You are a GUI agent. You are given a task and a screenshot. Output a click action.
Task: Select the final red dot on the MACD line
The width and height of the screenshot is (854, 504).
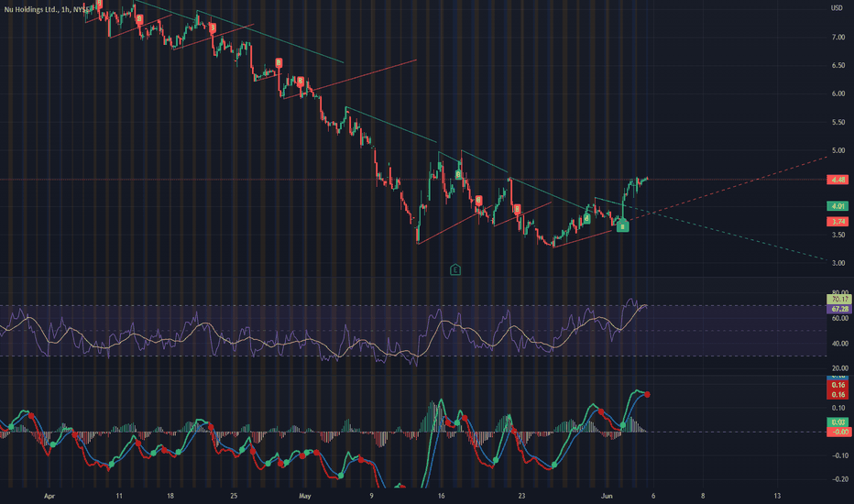tap(647, 394)
